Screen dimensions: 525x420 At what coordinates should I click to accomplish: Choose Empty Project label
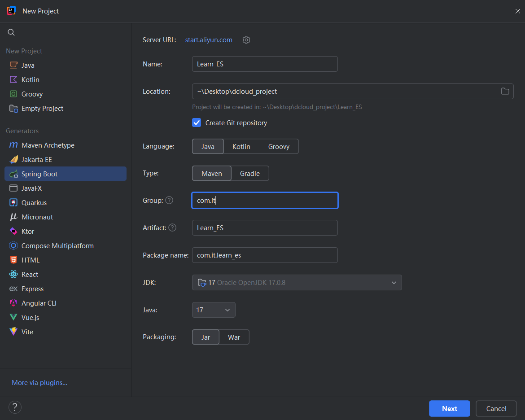click(x=43, y=109)
